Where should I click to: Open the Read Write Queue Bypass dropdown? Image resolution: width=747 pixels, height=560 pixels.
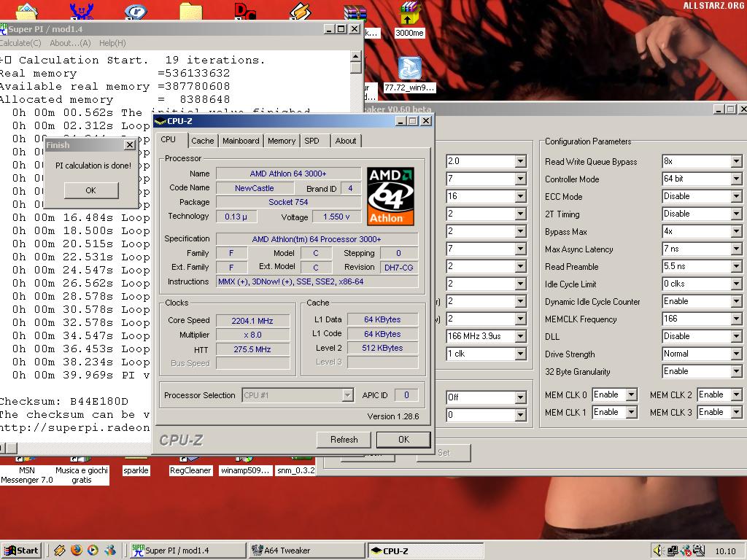736,161
